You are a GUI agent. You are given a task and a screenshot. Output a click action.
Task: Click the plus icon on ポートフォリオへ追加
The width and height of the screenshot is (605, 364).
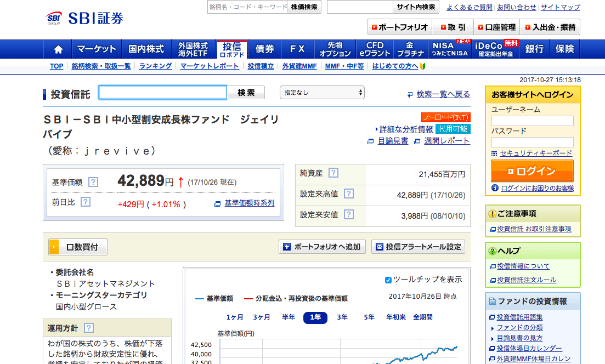pyautogui.click(x=286, y=247)
